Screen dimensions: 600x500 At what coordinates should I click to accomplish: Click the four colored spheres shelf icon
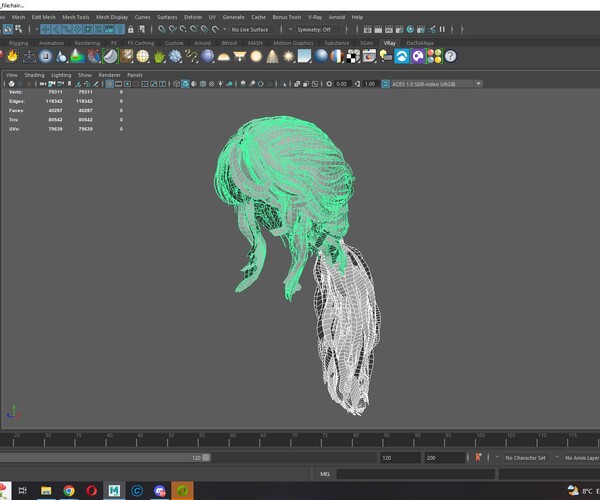[434, 57]
